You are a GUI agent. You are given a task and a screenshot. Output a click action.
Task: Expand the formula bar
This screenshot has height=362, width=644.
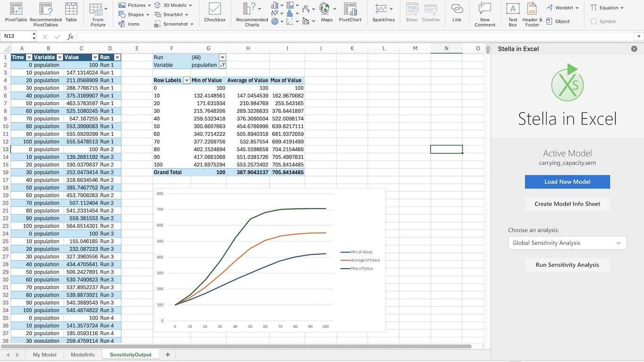638,36
